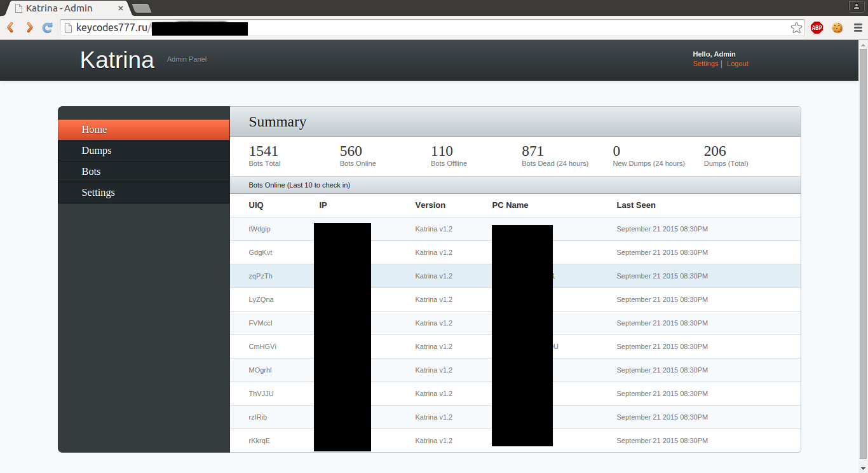Reload the page with the refresh icon
The width and height of the screenshot is (868, 473).
[47, 27]
